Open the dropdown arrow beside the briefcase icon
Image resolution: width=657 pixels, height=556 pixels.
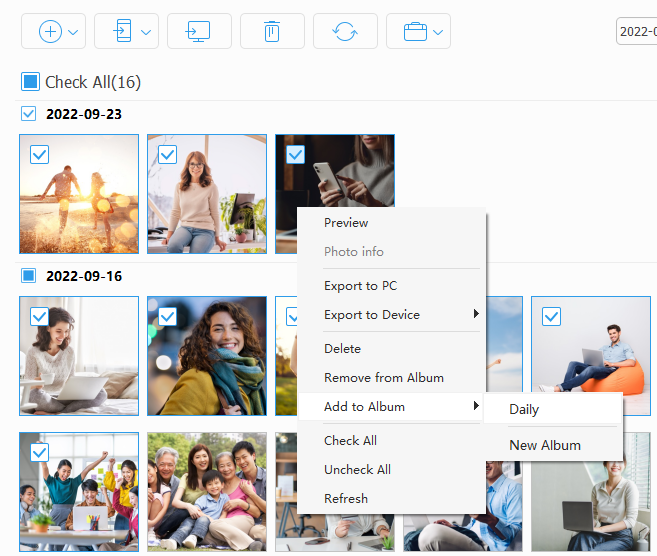439,32
